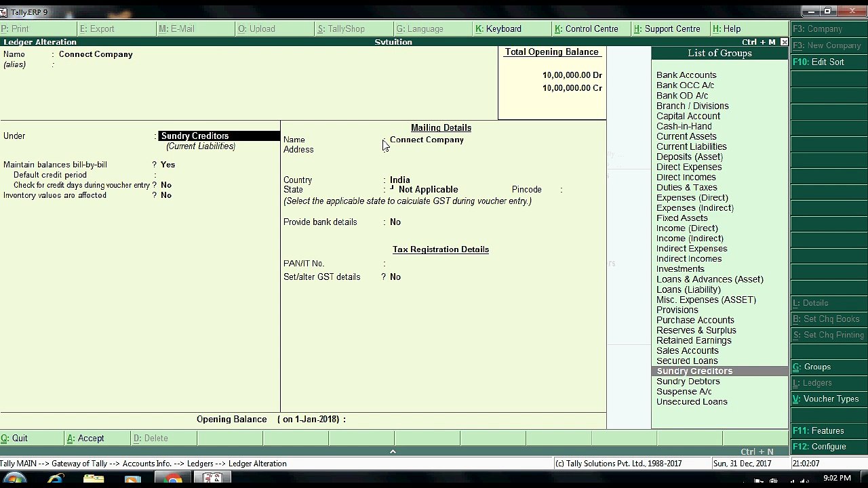Choose Current Liabilities in List of Groups

point(691,146)
